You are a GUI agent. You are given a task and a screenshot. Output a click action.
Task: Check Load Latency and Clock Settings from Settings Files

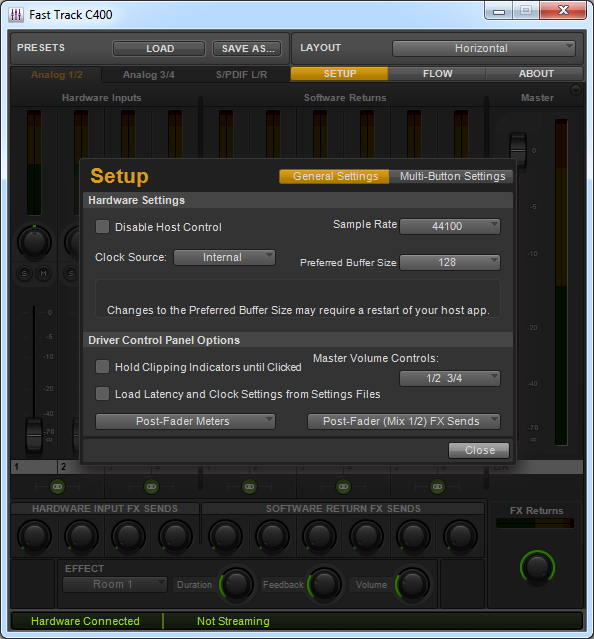tap(102, 394)
